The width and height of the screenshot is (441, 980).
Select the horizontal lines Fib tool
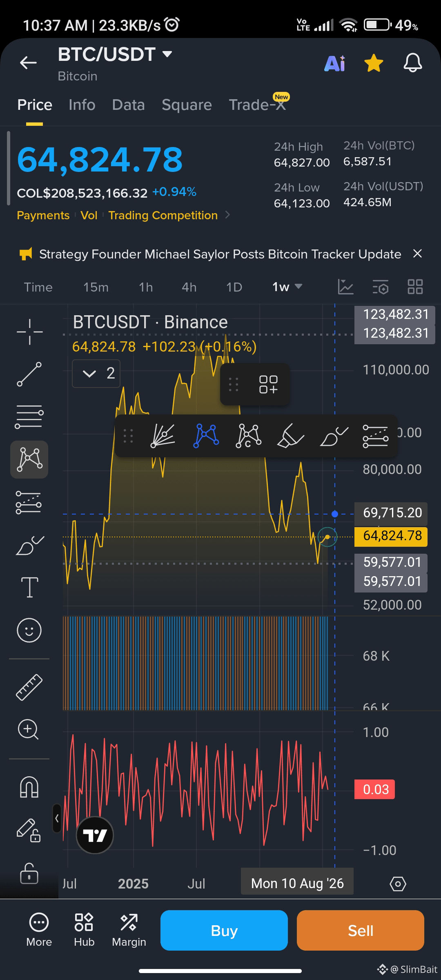point(29,417)
